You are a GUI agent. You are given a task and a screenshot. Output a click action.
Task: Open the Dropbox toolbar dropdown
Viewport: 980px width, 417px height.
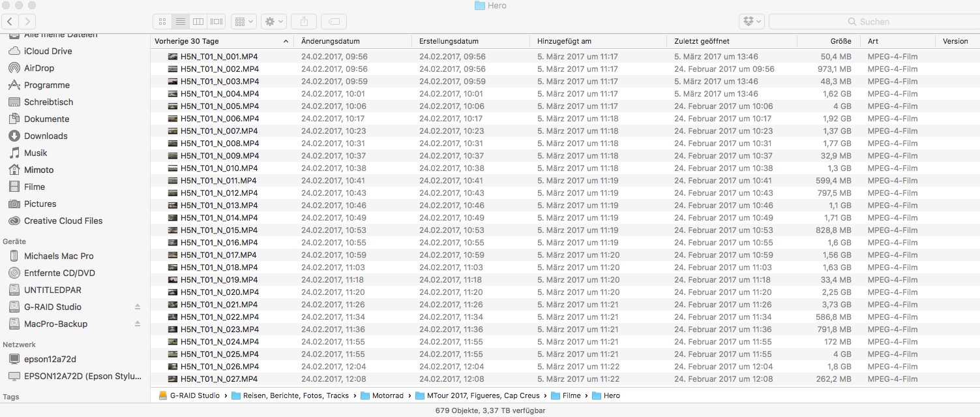[x=751, y=22]
